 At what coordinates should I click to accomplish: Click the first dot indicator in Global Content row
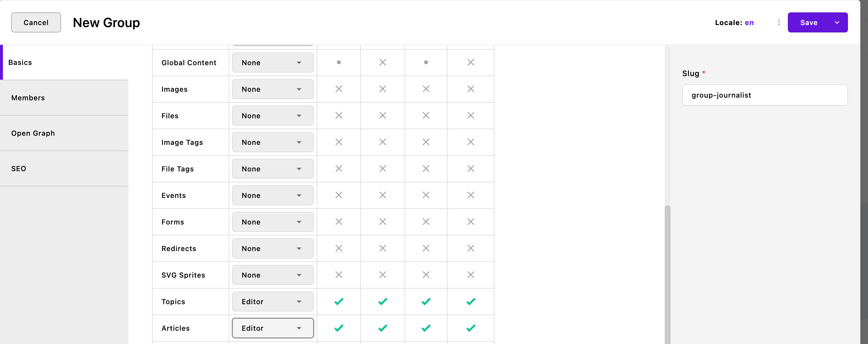click(339, 62)
